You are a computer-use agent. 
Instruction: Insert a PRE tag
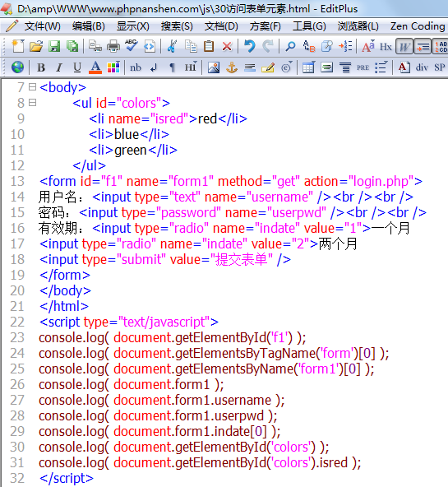pos(363,67)
